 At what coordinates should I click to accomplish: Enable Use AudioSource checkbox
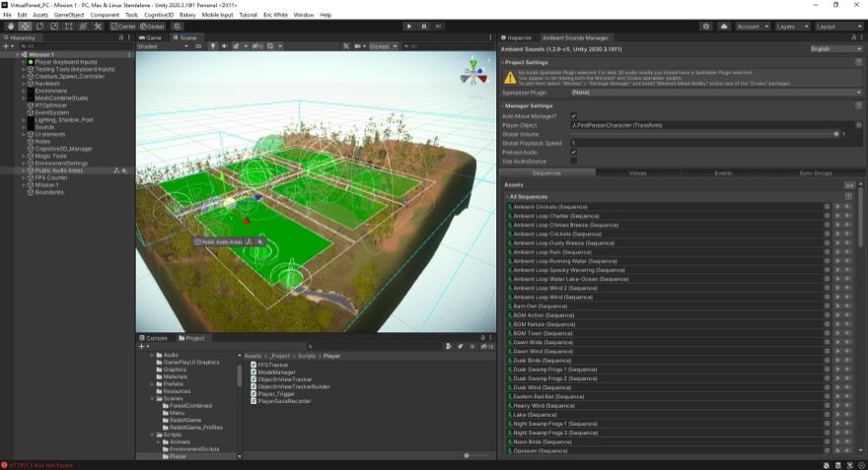[x=573, y=161]
